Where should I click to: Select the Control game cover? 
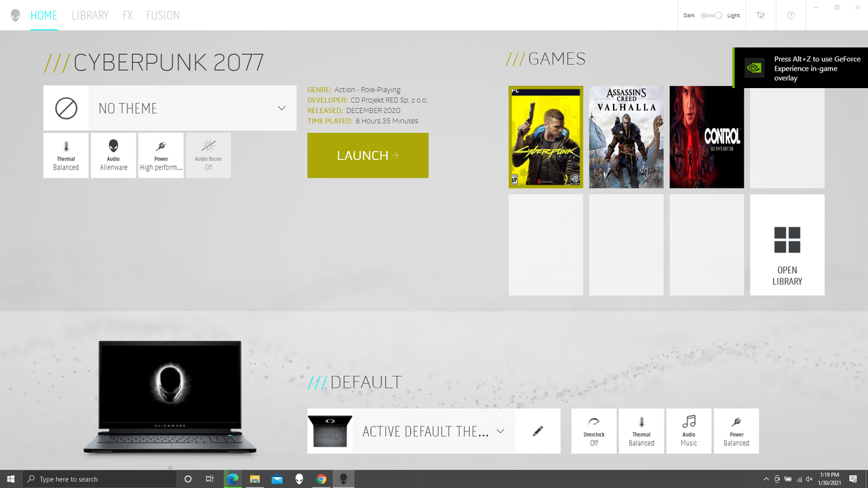(707, 137)
